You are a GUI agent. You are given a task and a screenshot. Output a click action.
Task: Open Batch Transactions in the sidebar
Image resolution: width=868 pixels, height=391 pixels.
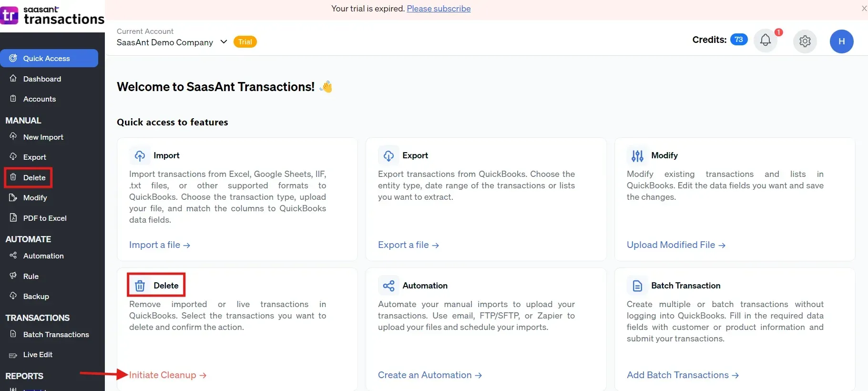(56, 334)
